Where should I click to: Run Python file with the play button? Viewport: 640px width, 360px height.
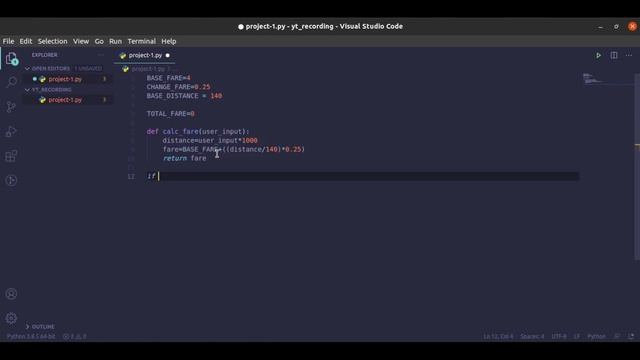(598, 55)
